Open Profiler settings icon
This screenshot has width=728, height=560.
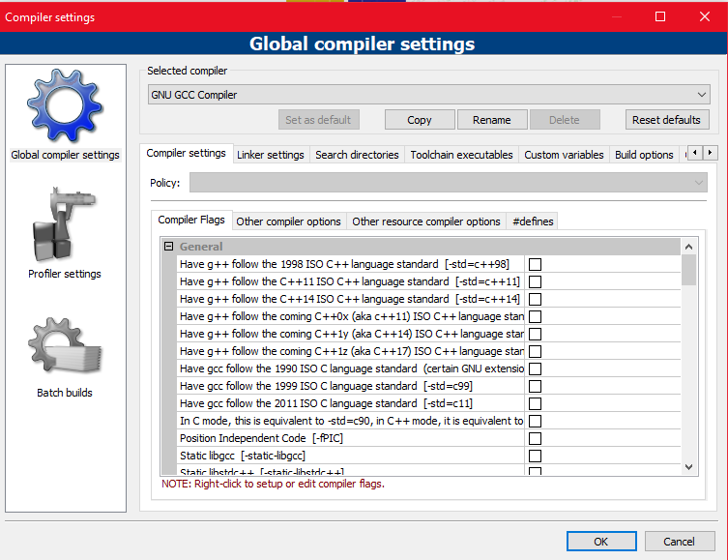[x=65, y=224]
